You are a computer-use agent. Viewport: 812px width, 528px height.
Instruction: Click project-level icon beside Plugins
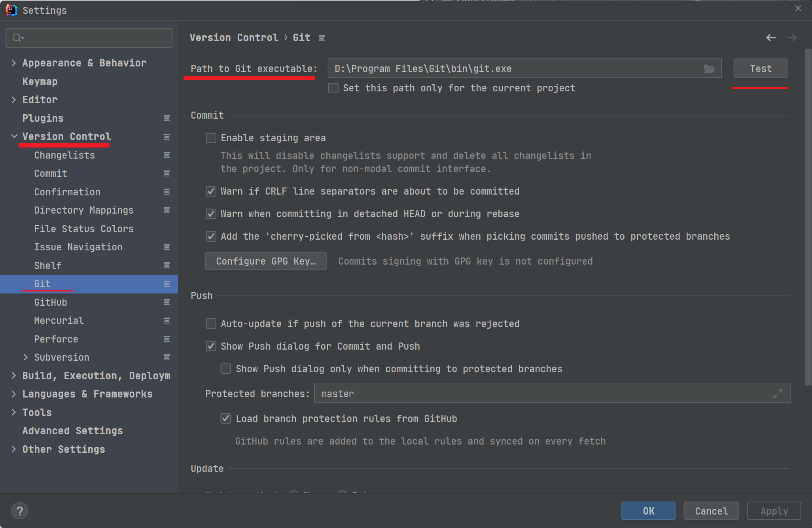pyautogui.click(x=167, y=118)
